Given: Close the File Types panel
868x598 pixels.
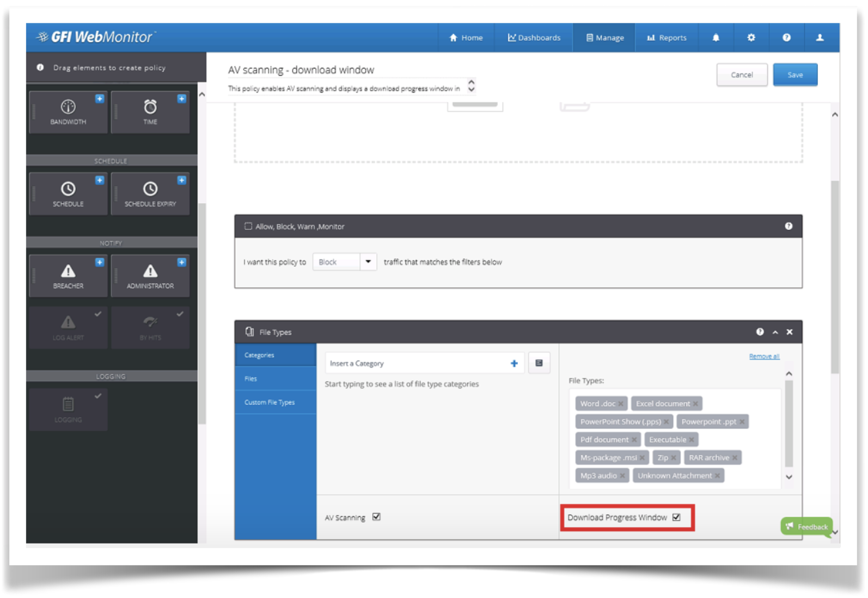Looking at the screenshot, I should pyautogui.click(x=790, y=332).
